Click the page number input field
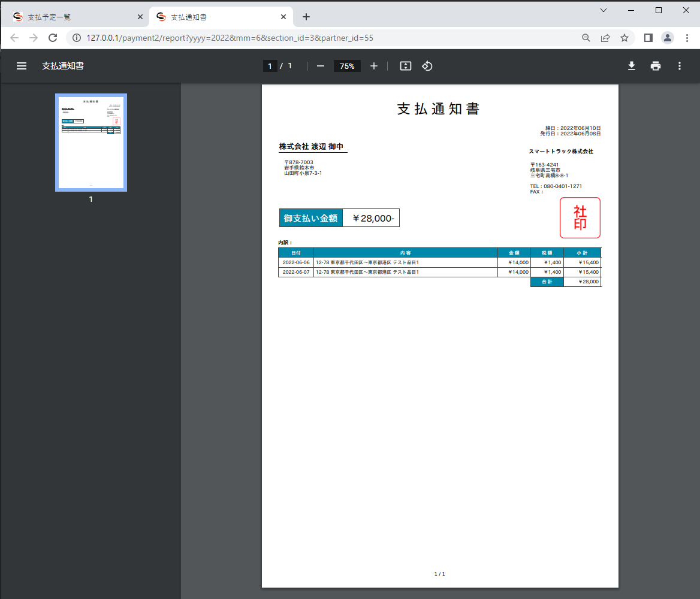Screen dimensions: 700x599 [270, 66]
